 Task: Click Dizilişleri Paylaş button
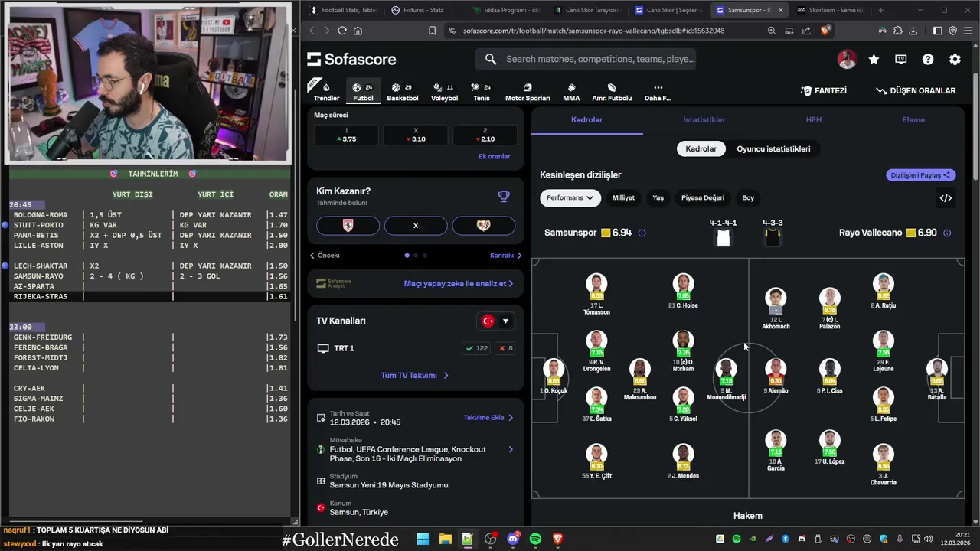click(921, 175)
